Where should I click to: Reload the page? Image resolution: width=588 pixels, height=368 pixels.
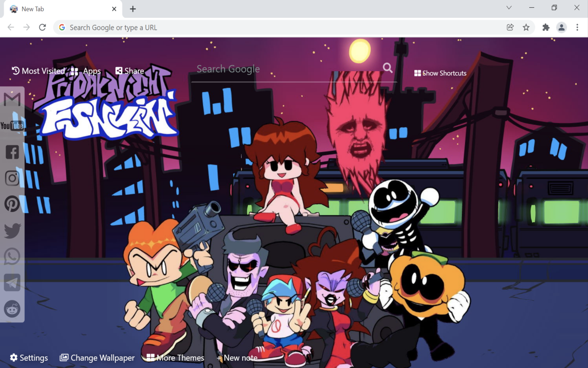[x=42, y=28]
